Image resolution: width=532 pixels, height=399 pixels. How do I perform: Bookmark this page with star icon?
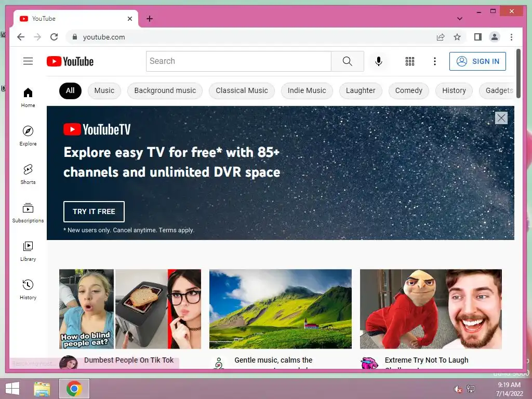click(457, 37)
